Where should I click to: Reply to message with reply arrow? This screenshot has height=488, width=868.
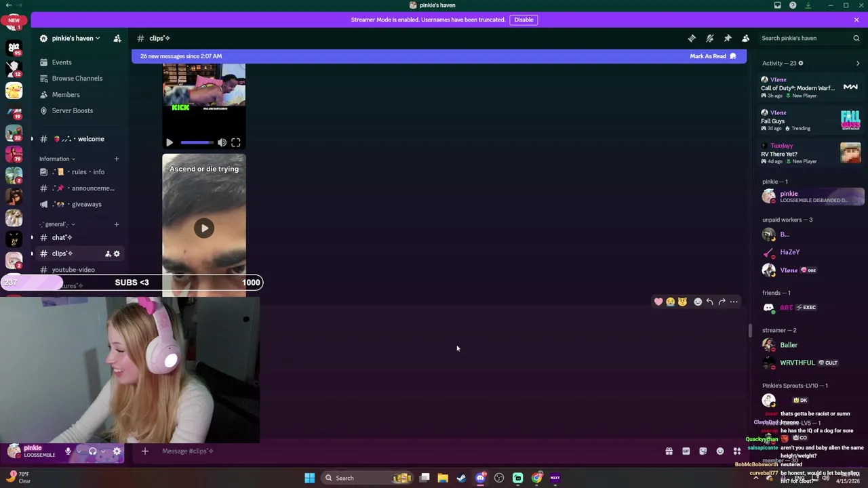[x=709, y=302]
